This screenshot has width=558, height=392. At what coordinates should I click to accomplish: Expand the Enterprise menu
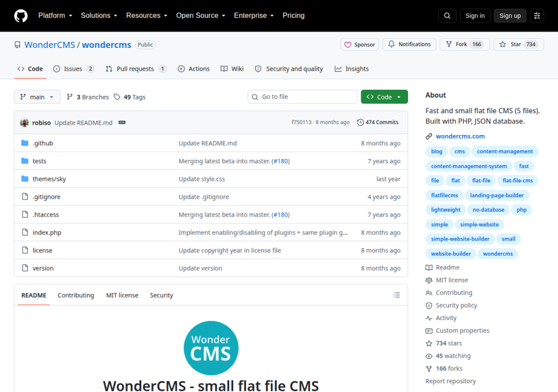(x=254, y=16)
